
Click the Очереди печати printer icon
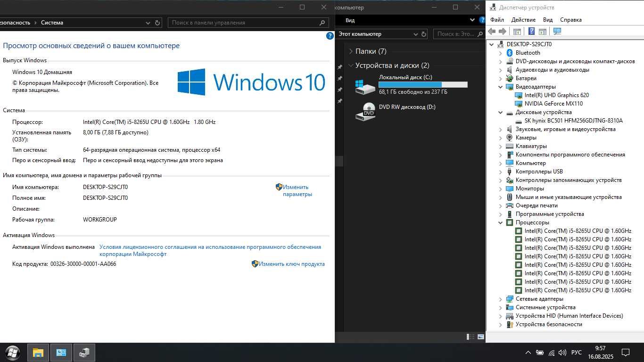pyautogui.click(x=510, y=206)
